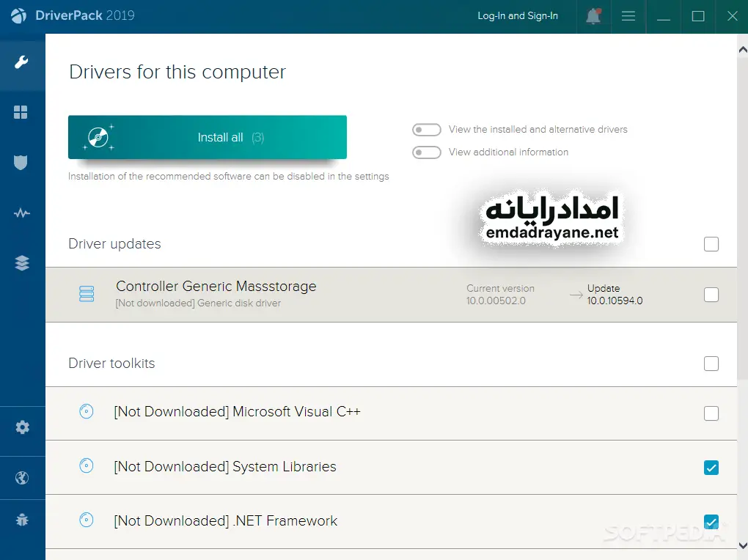
Task: Click the scrollbar down arrow
Action: [742, 545]
